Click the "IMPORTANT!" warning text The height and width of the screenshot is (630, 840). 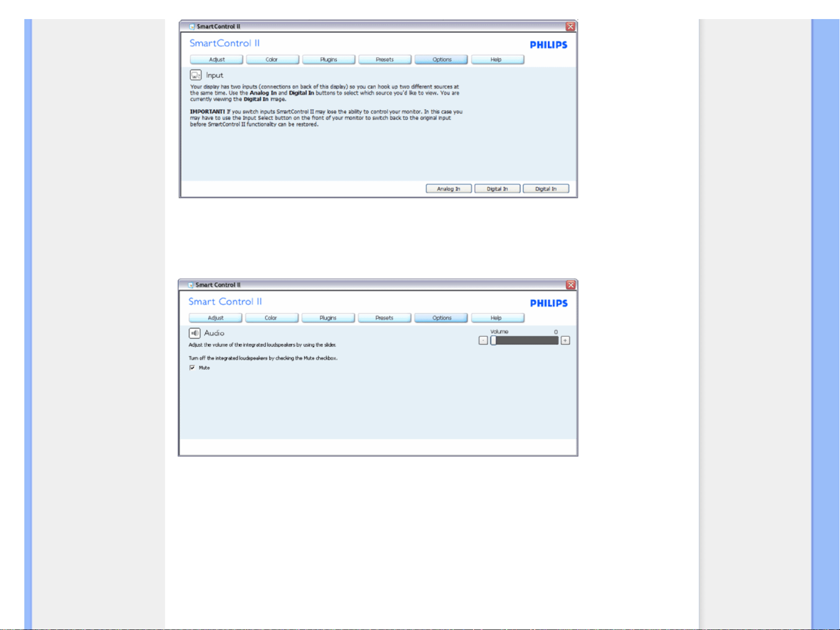[x=207, y=112]
